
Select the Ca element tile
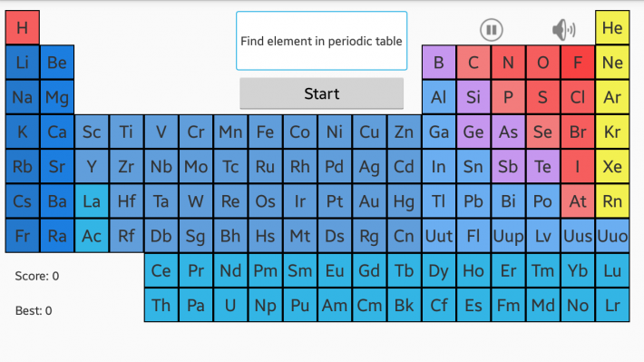click(57, 132)
